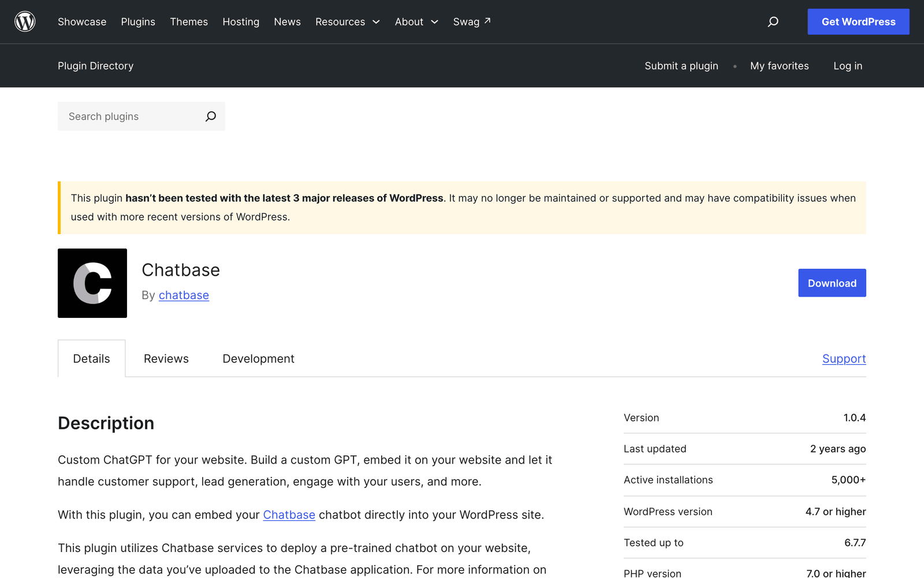Click the Chatbase plugin logo

92,283
